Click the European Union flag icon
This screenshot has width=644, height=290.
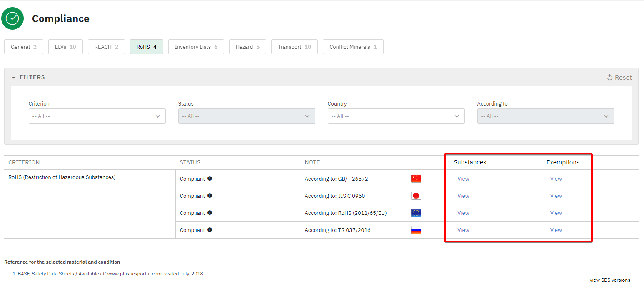[416, 213]
